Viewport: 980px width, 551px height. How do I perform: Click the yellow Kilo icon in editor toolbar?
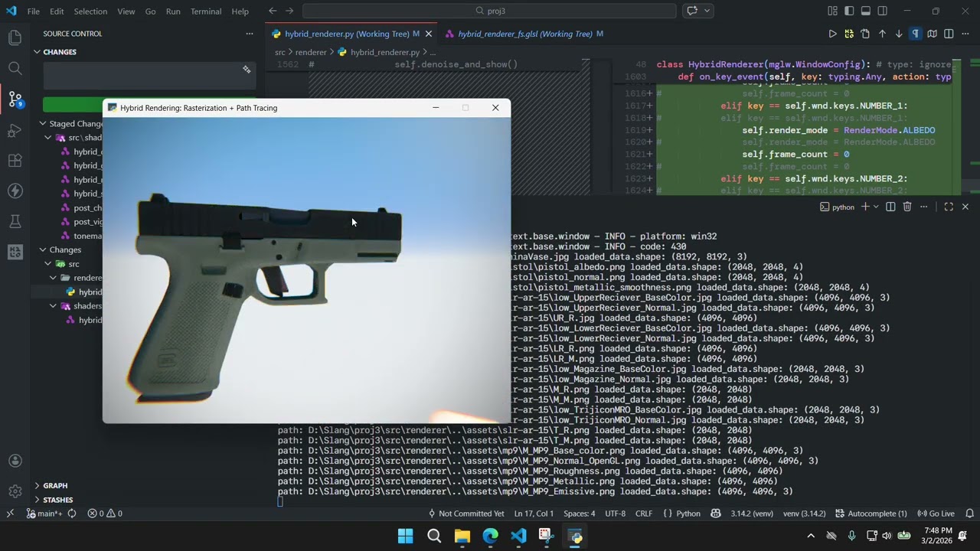tap(849, 34)
